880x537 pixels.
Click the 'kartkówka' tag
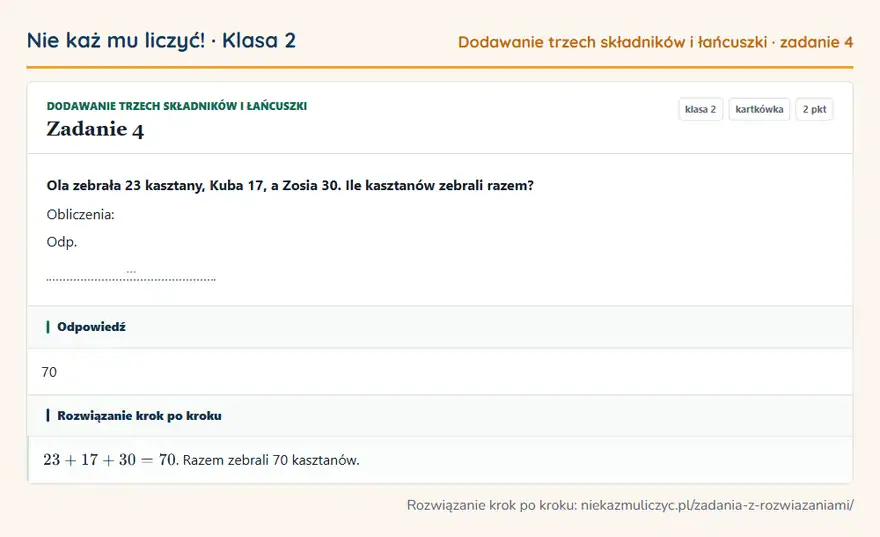(759, 109)
